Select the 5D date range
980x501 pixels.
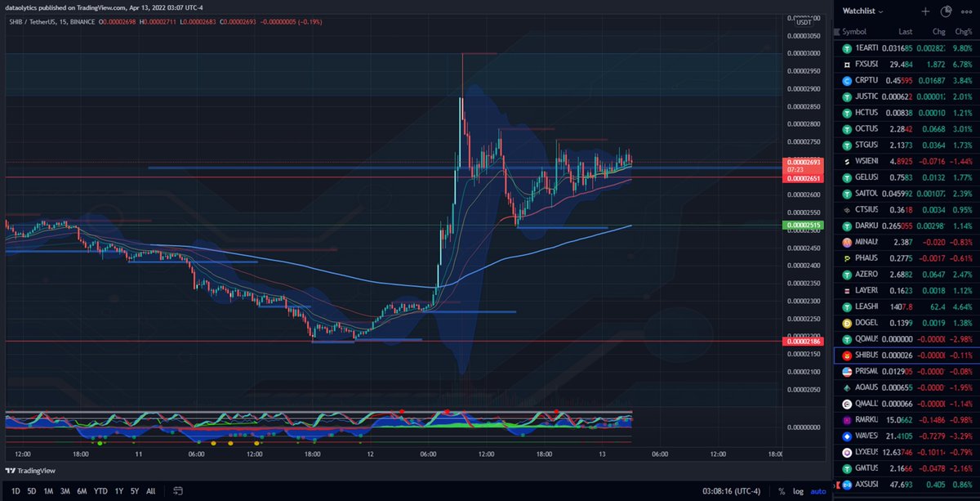point(32,491)
